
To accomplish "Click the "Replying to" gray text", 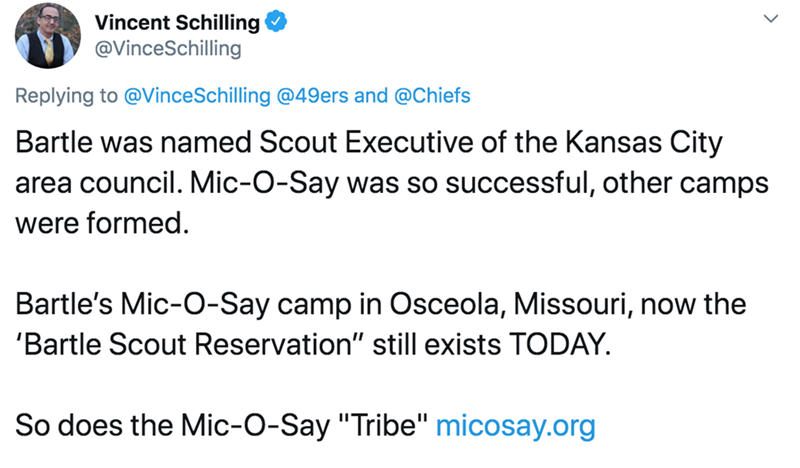I will 65,96.
